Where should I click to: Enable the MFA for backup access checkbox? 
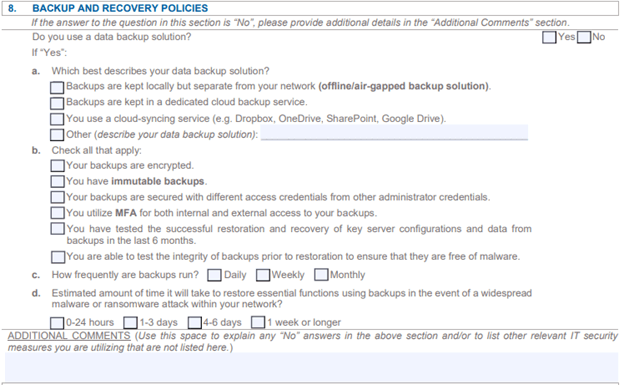(x=57, y=213)
